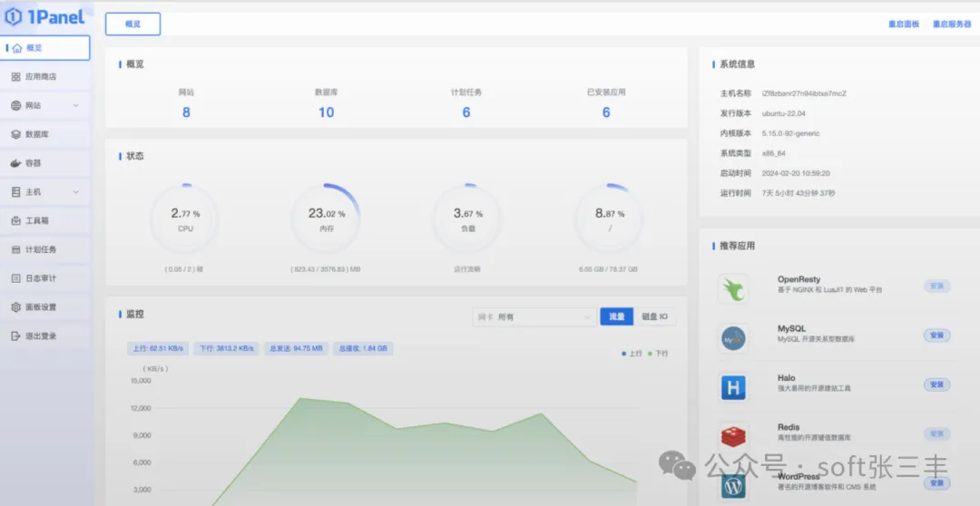Click the 1Panel logo

coord(44,17)
